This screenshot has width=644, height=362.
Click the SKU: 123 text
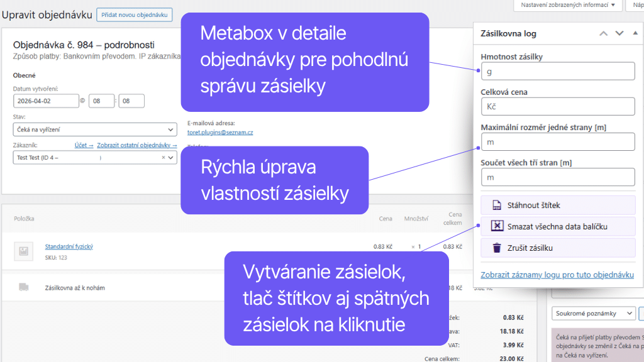click(x=56, y=258)
